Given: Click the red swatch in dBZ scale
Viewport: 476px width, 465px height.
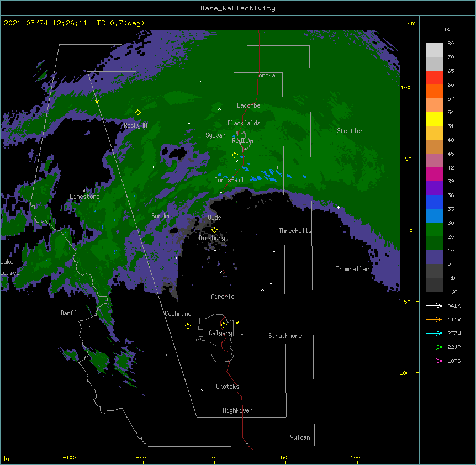Looking at the screenshot, I should [x=434, y=78].
